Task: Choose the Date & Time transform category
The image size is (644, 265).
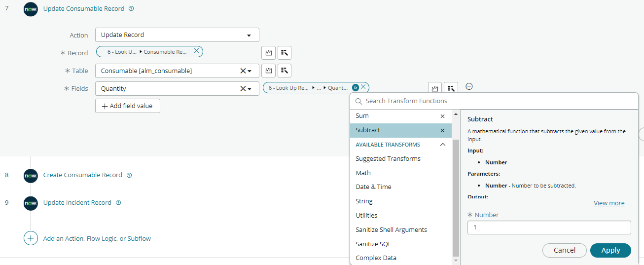Action: click(x=373, y=187)
